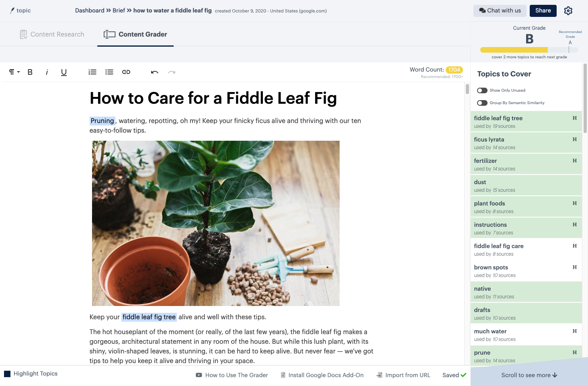This screenshot has height=386, width=588.
Task: Open settings gear icon
Action: [x=568, y=11]
